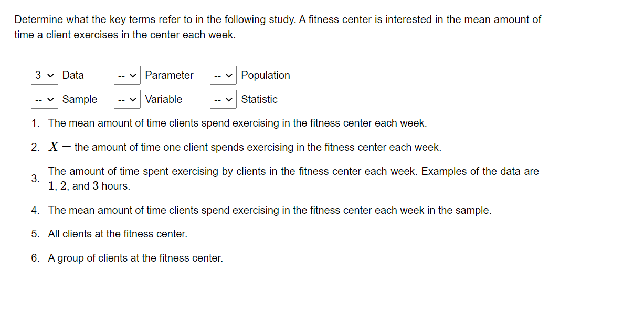Click the chevron arrow on the Data selector

tap(49, 75)
